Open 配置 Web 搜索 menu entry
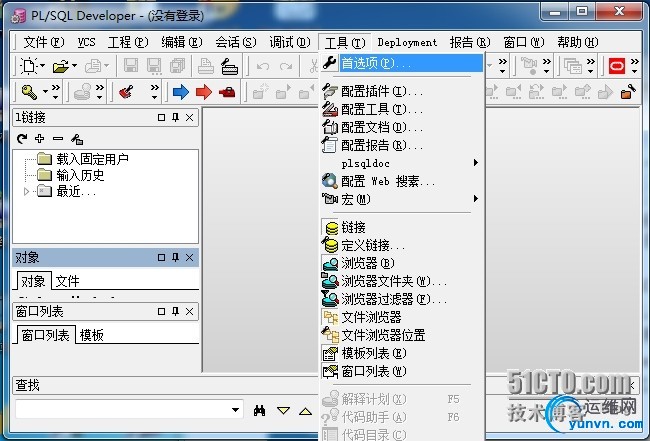This screenshot has width=650, height=441. [402, 181]
